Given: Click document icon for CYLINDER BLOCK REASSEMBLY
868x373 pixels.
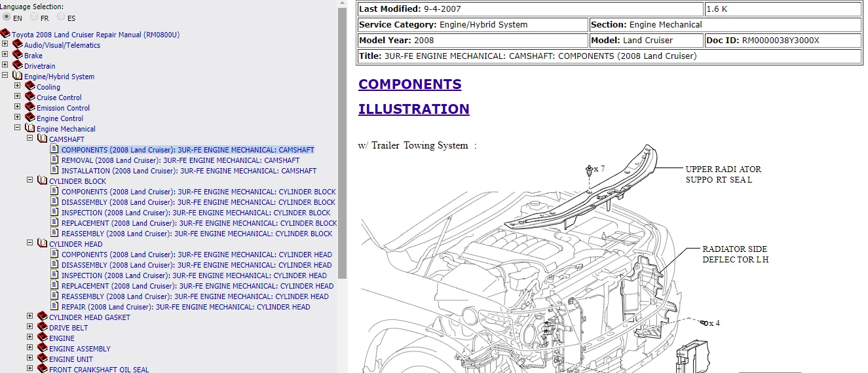Looking at the screenshot, I should (54, 233).
